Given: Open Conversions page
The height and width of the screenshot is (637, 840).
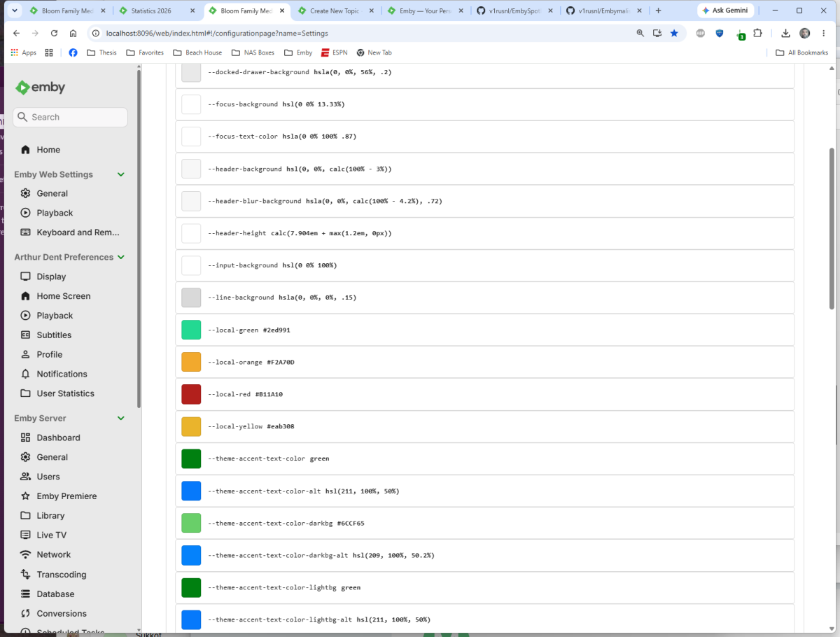Looking at the screenshot, I should point(62,614).
